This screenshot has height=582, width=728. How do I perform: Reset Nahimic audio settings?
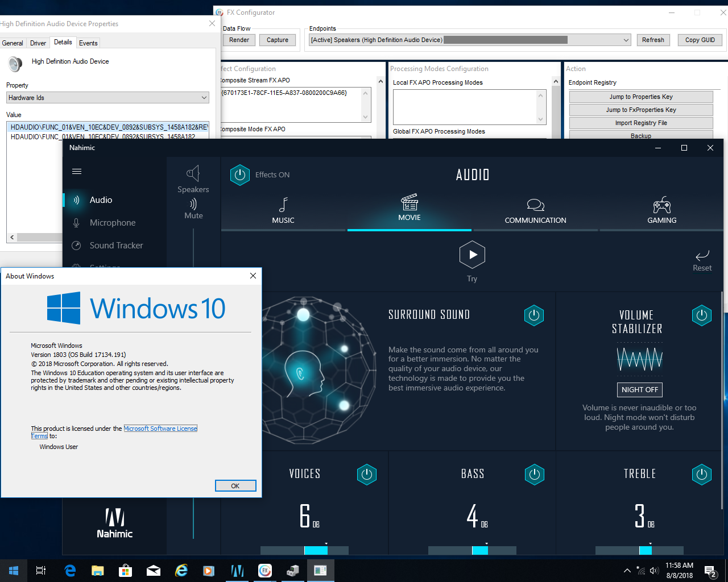pyautogui.click(x=702, y=260)
